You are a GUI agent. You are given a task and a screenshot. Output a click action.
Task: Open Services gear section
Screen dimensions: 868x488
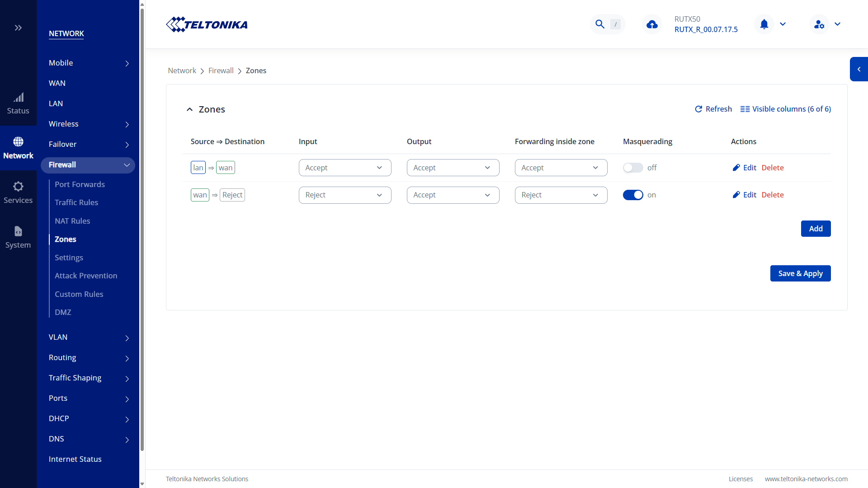coord(18,193)
